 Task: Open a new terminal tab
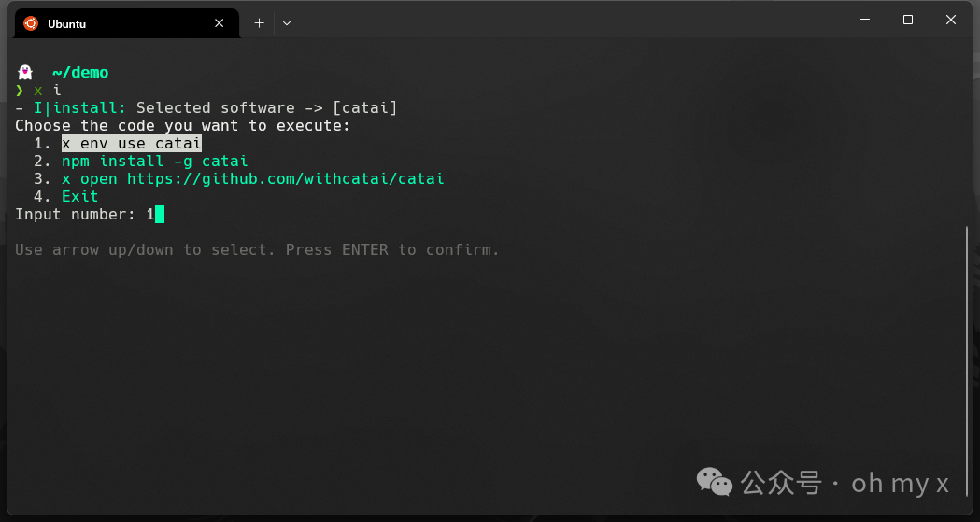point(259,23)
